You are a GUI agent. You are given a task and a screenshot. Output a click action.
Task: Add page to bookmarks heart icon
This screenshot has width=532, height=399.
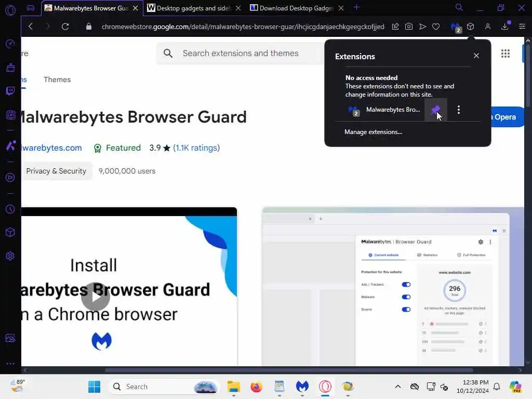pyautogui.click(x=436, y=26)
